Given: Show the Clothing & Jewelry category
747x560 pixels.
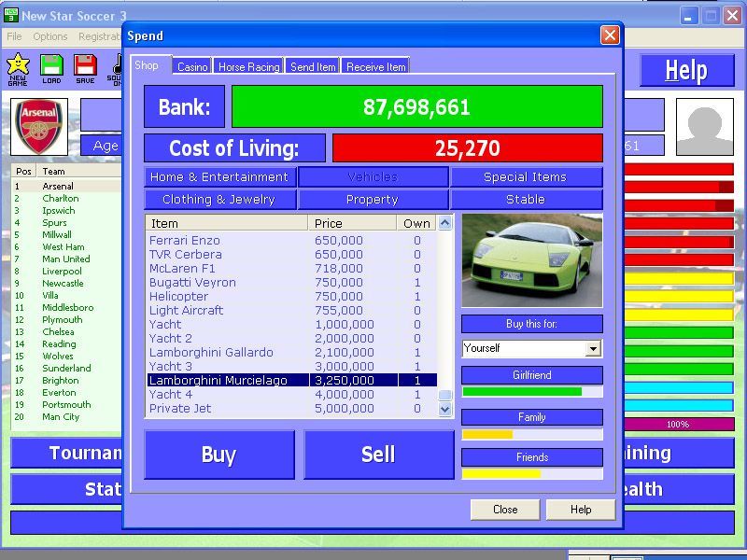Looking at the screenshot, I should [x=219, y=200].
